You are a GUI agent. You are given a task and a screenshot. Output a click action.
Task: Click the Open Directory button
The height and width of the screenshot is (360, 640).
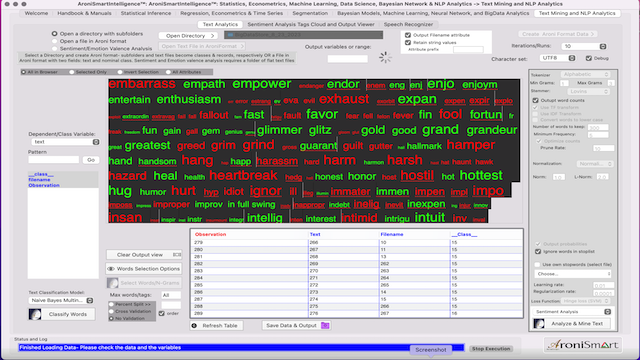tap(188, 36)
